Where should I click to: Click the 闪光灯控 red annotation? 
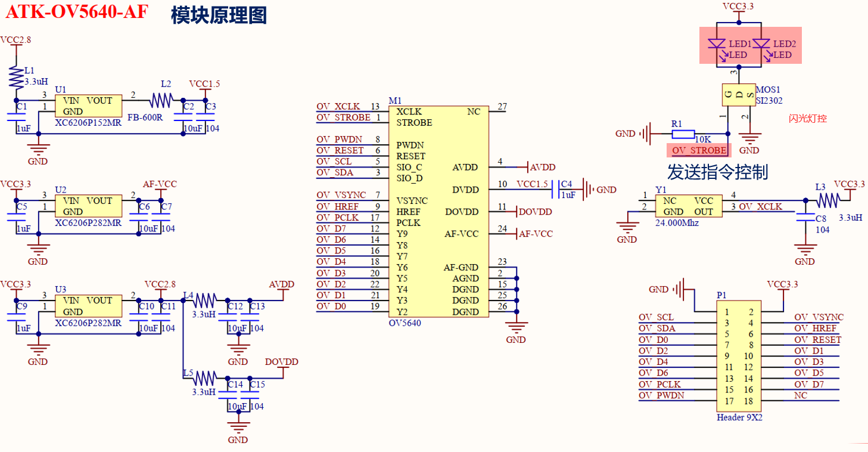coord(807,119)
